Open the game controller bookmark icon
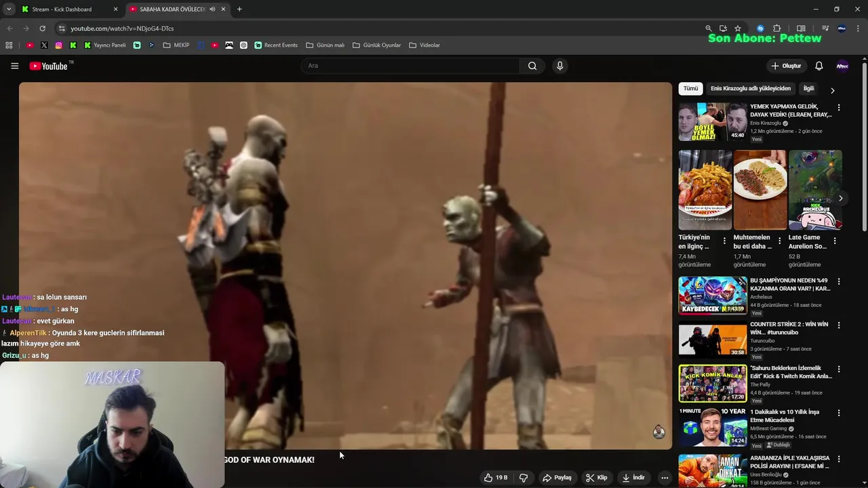Viewport: 868px width, 488px height. [229, 45]
